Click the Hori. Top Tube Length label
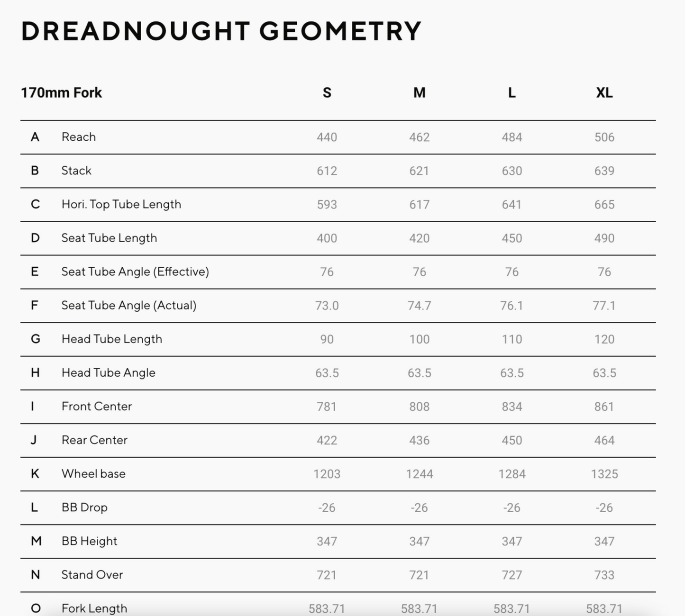This screenshot has width=685, height=616. 121,204
